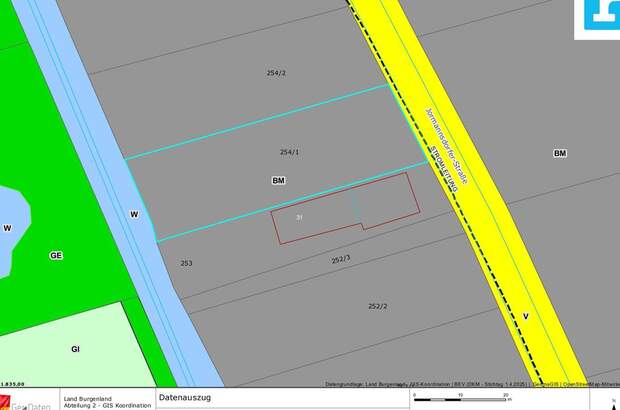
Task: Pick parcel label 252/2
Action: [377, 306]
